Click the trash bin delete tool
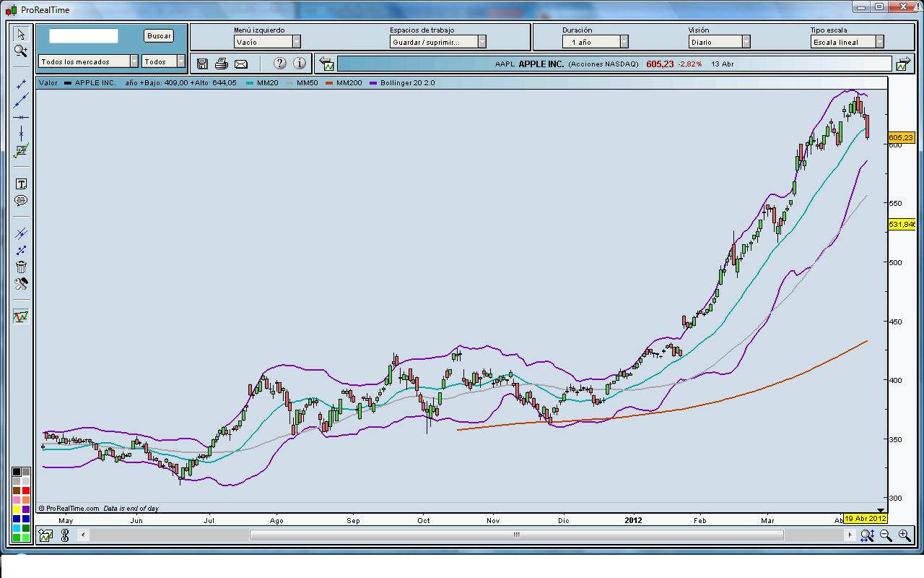 coord(21,267)
